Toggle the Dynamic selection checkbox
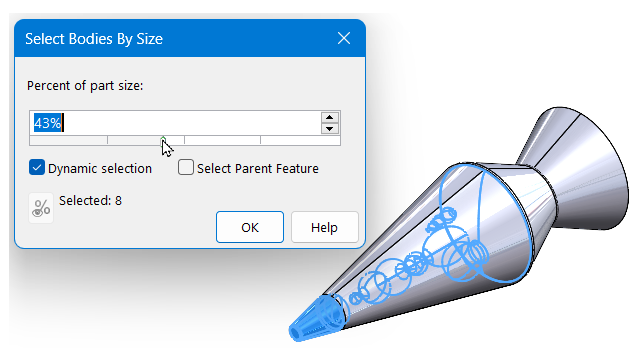Viewport: 640px width, 360px height. [37, 167]
